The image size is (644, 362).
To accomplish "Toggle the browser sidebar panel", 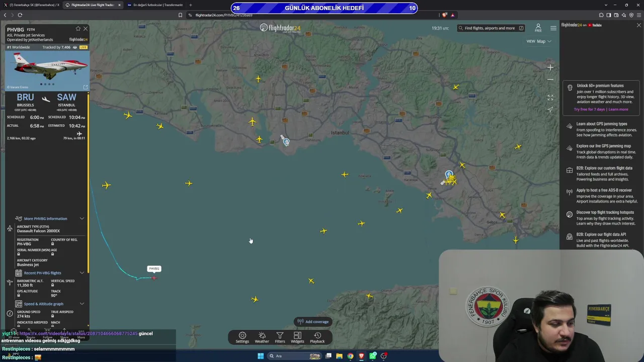I will (609, 15).
